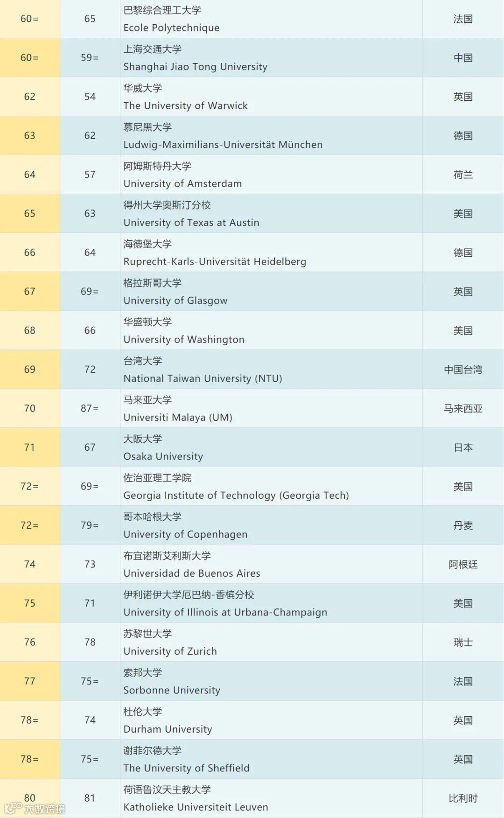The height and width of the screenshot is (818, 504).
Task: Select the Chinese name 马来亚大学
Action: coord(147,400)
